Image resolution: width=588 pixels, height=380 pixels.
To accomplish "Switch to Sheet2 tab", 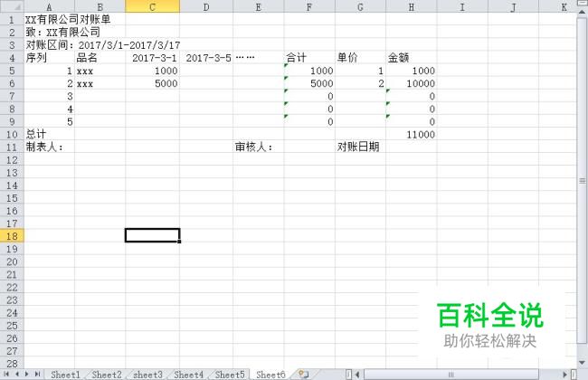I will [107, 375].
